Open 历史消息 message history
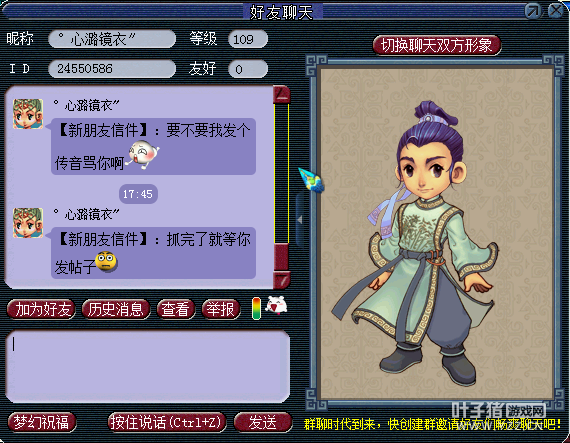Screen dimensions: 570x443 [116, 310]
